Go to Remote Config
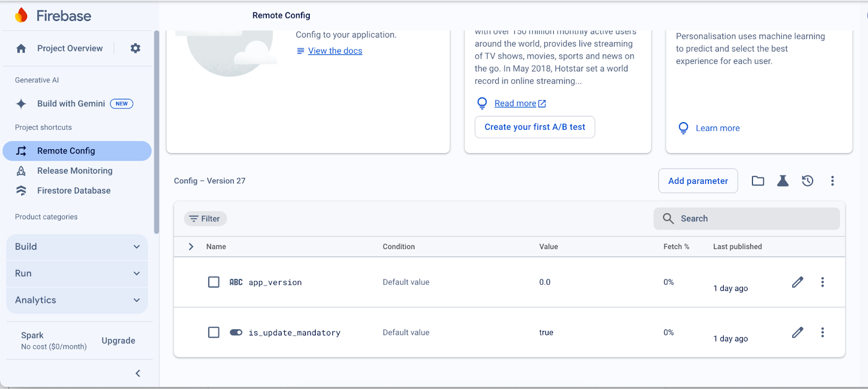This screenshot has height=389, width=868. pos(77,151)
